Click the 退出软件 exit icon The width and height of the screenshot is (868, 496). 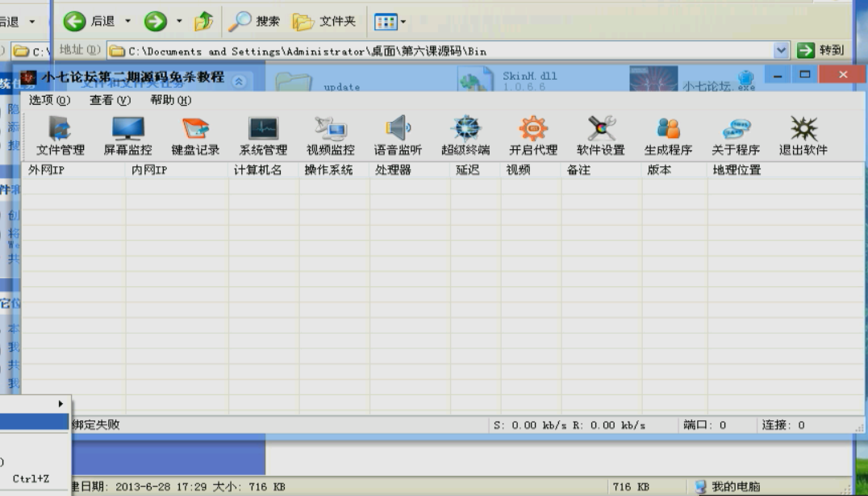[803, 135]
